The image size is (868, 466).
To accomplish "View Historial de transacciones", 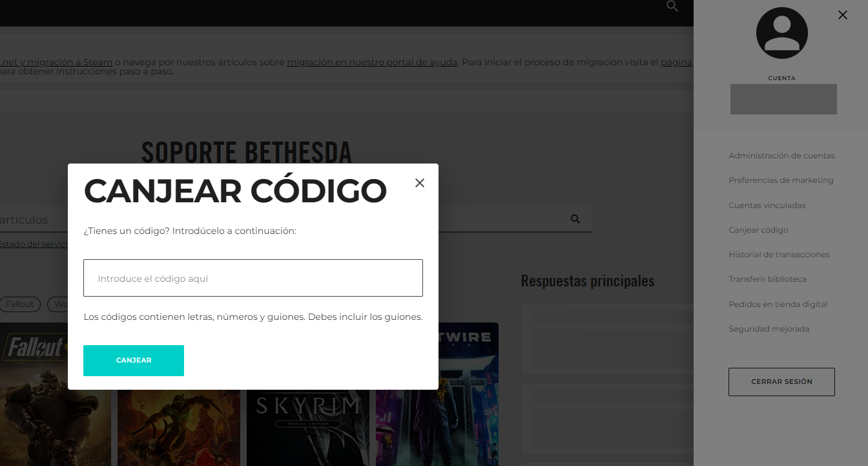I will point(780,254).
